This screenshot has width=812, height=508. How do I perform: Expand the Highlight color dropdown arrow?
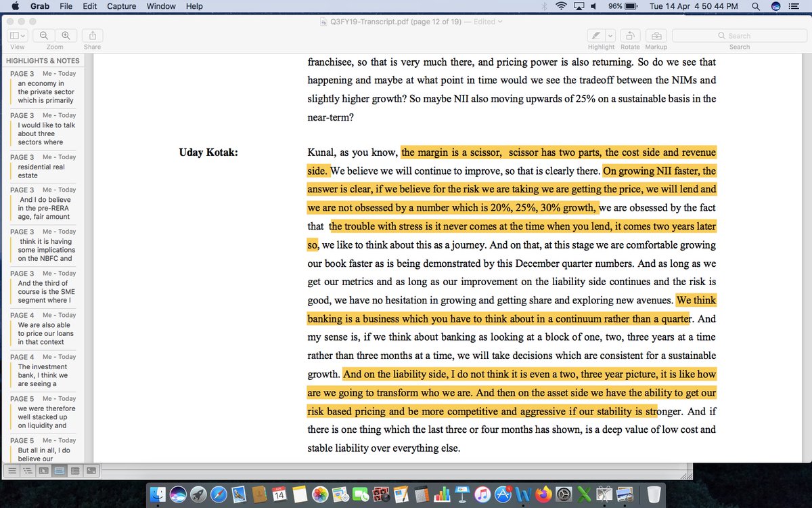pyautogui.click(x=610, y=35)
